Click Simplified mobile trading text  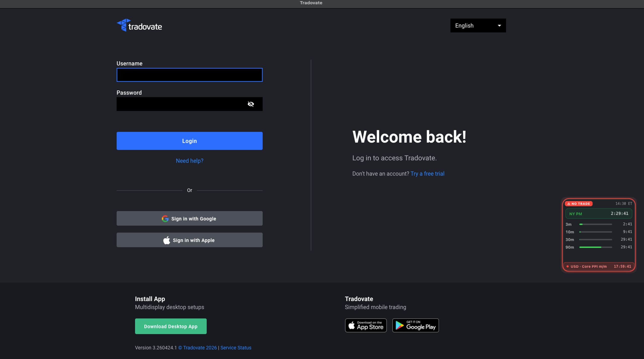pyautogui.click(x=375, y=307)
